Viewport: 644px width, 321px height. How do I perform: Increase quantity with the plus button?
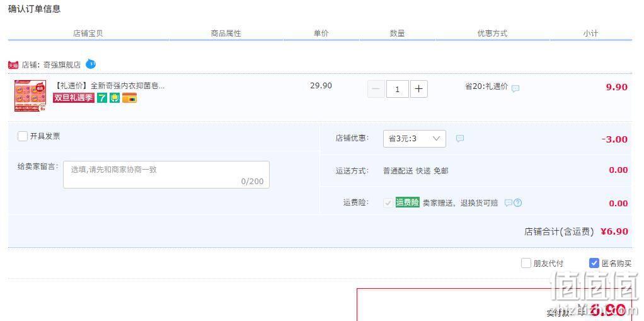tap(418, 89)
